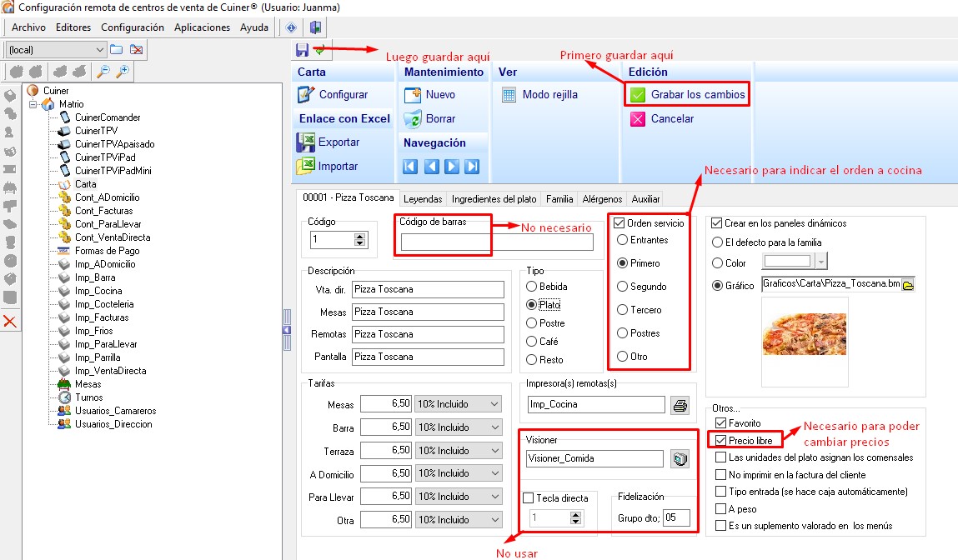Click the pink X Cancelar icon
The image size is (958, 560).
[x=638, y=119]
